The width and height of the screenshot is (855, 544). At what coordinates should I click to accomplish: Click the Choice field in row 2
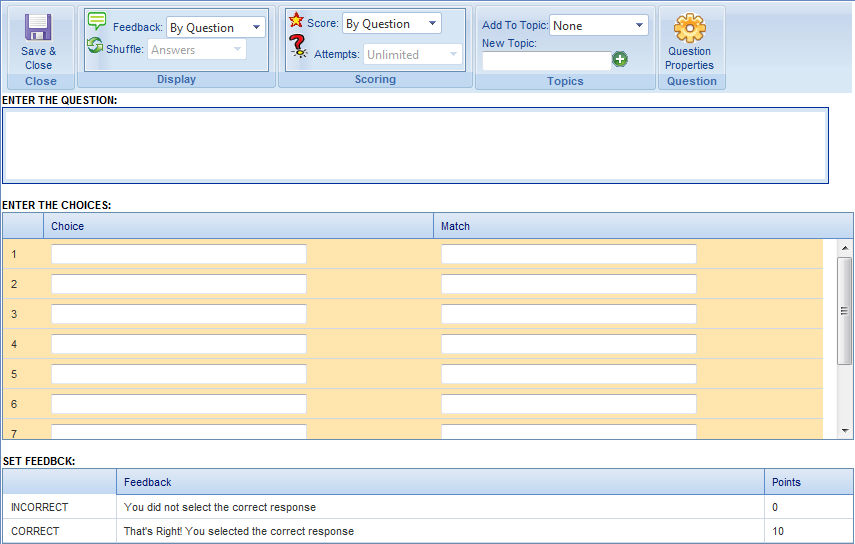point(179,284)
